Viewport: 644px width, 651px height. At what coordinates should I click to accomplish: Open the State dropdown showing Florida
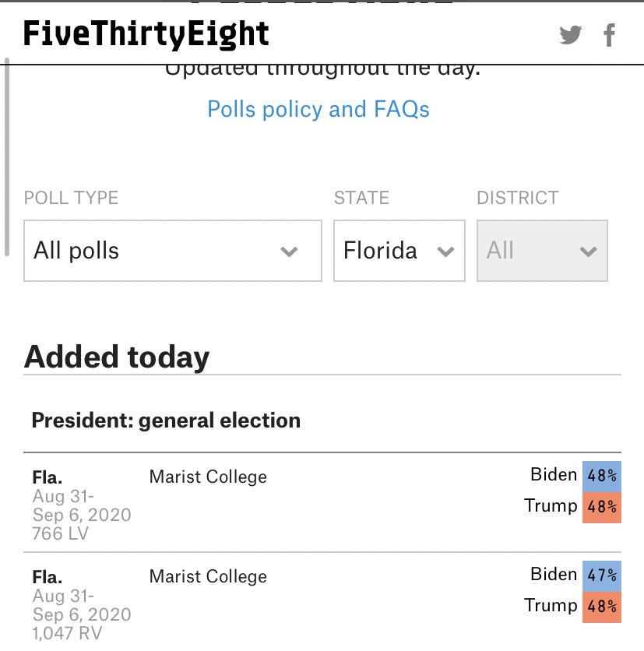[399, 251]
